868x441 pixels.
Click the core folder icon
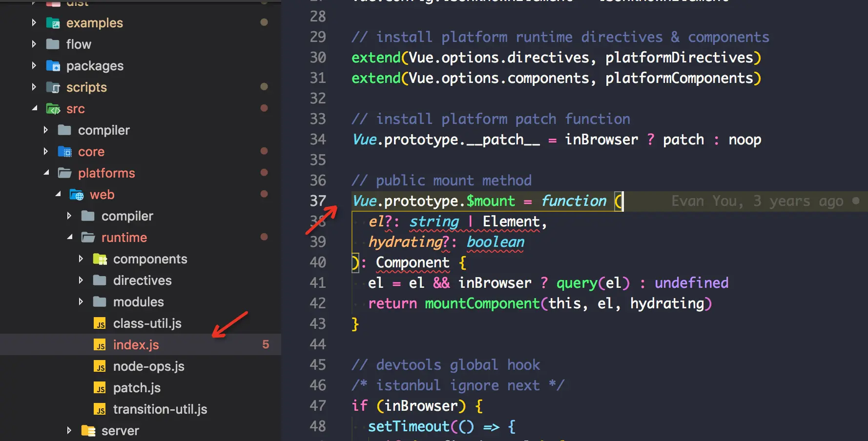pos(64,152)
